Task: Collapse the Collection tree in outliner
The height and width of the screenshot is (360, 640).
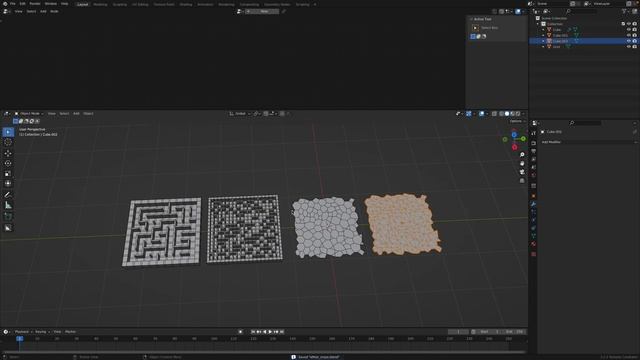Action: click(538, 24)
